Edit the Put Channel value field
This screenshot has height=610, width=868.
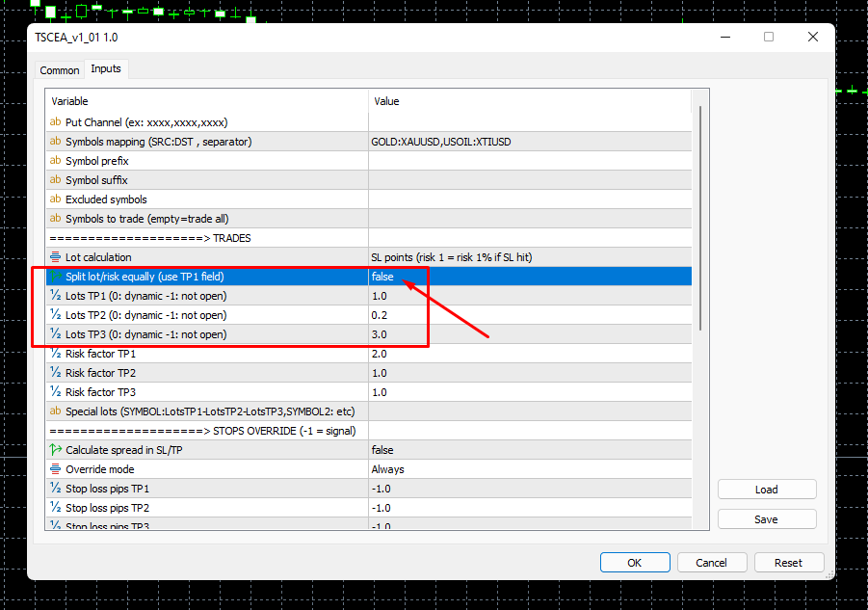(x=530, y=122)
